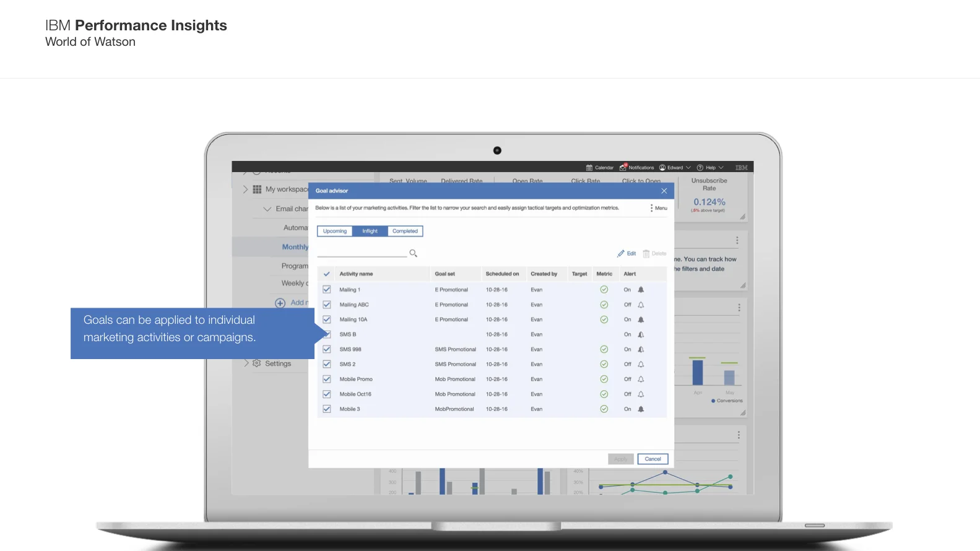
Task: Click the metric checkmark icon for Mobile 3
Action: pos(604,409)
